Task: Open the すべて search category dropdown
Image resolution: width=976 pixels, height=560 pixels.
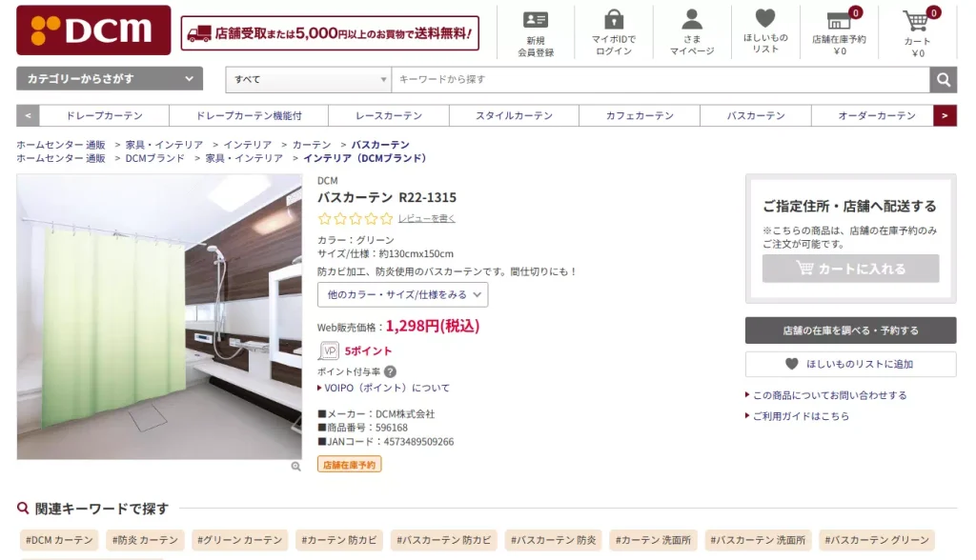Action: point(308,80)
